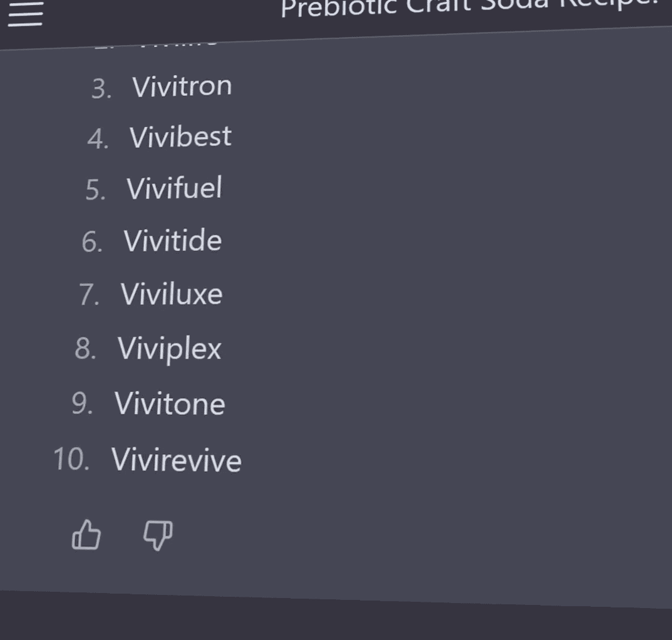Click list number 10 marker

tap(71, 459)
